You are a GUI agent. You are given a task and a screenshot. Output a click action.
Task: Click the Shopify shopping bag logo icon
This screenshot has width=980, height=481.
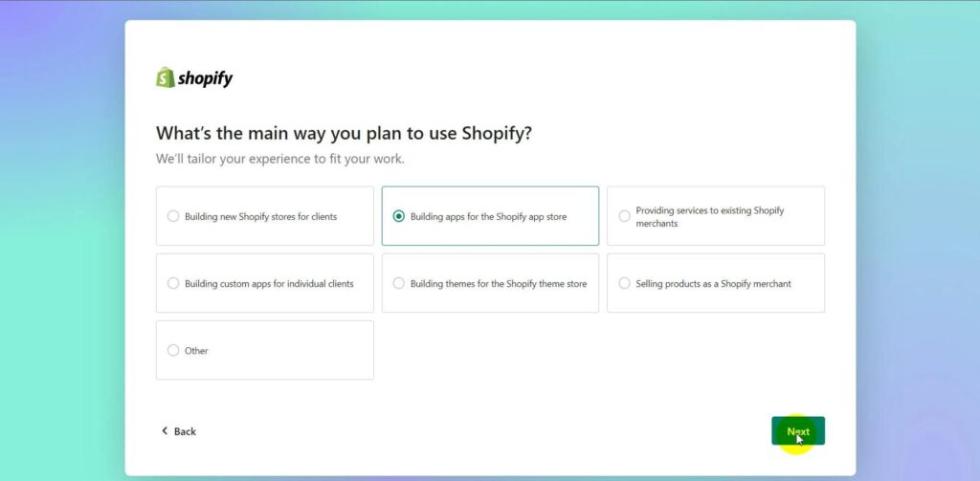click(165, 77)
